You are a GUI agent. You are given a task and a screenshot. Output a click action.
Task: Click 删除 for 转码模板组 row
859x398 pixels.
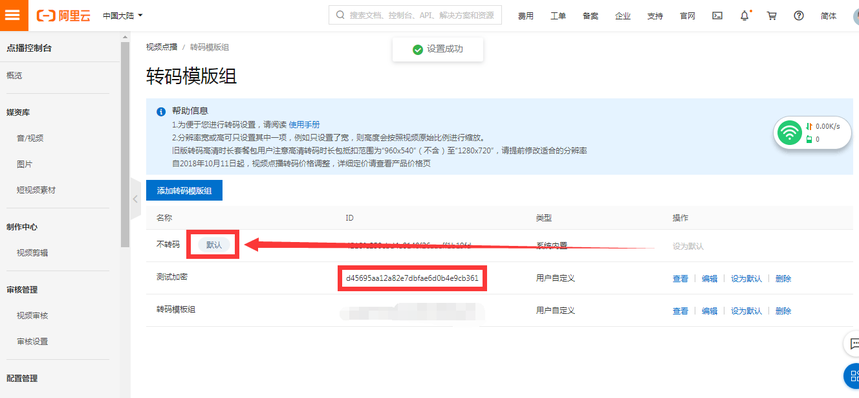pyautogui.click(x=783, y=311)
